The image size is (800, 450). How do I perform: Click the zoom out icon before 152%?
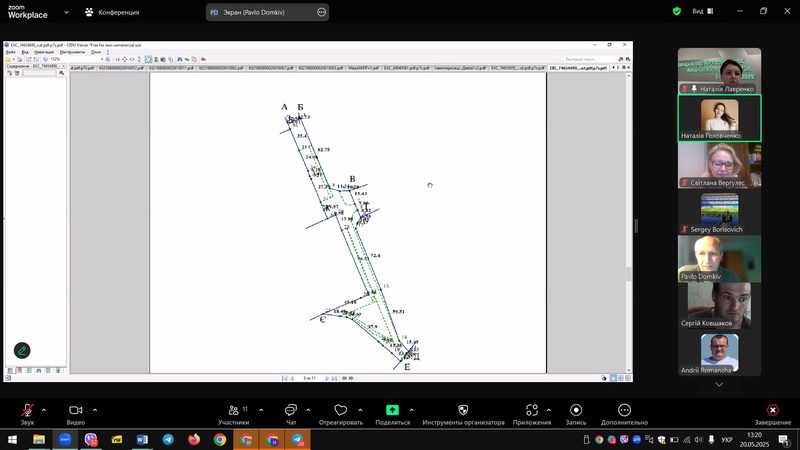[x=46, y=59]
